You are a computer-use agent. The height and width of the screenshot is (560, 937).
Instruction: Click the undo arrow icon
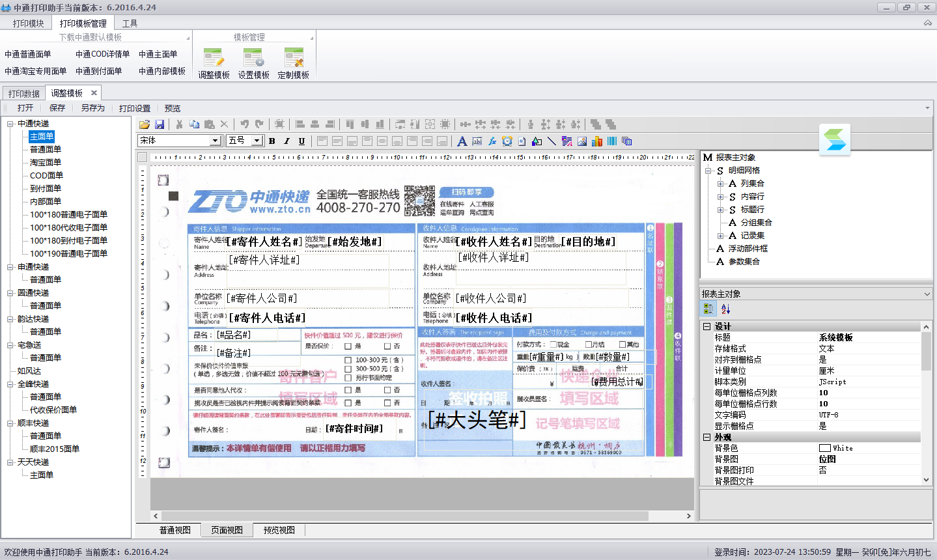coord(244,124)
